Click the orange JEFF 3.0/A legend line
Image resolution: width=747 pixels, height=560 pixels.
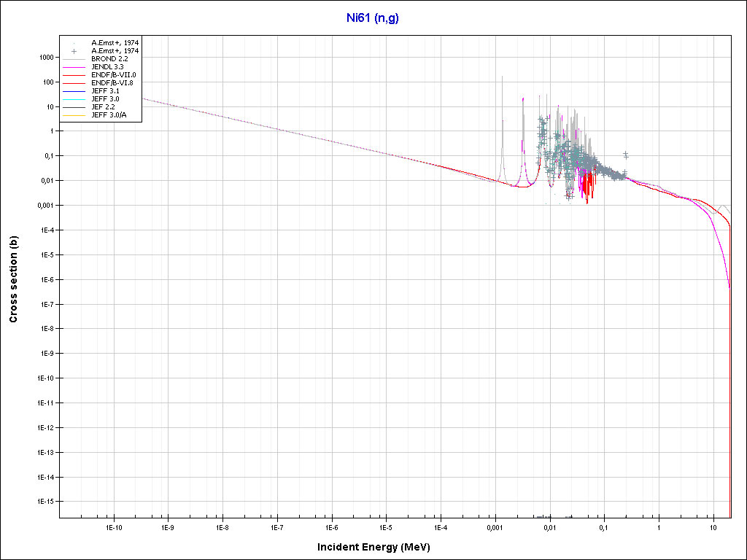74,115
